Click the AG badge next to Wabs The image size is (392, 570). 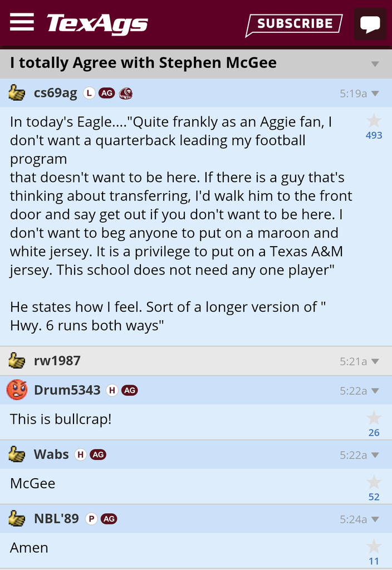(x=98, y=455)
